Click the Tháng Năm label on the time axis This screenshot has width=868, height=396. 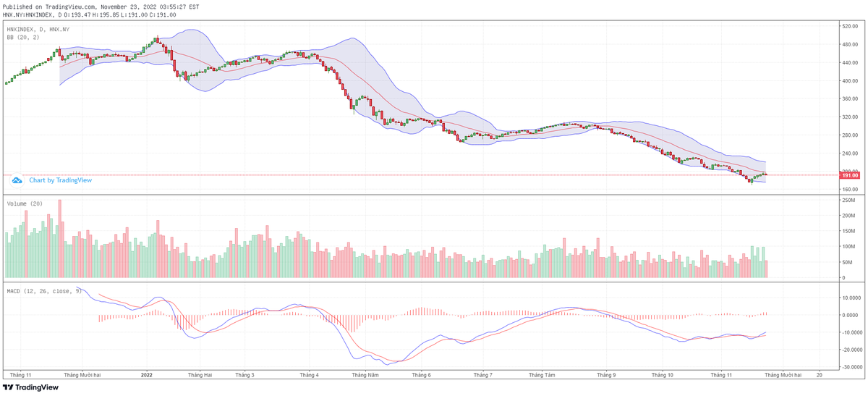pyautogui.click(x=365, y=375)
